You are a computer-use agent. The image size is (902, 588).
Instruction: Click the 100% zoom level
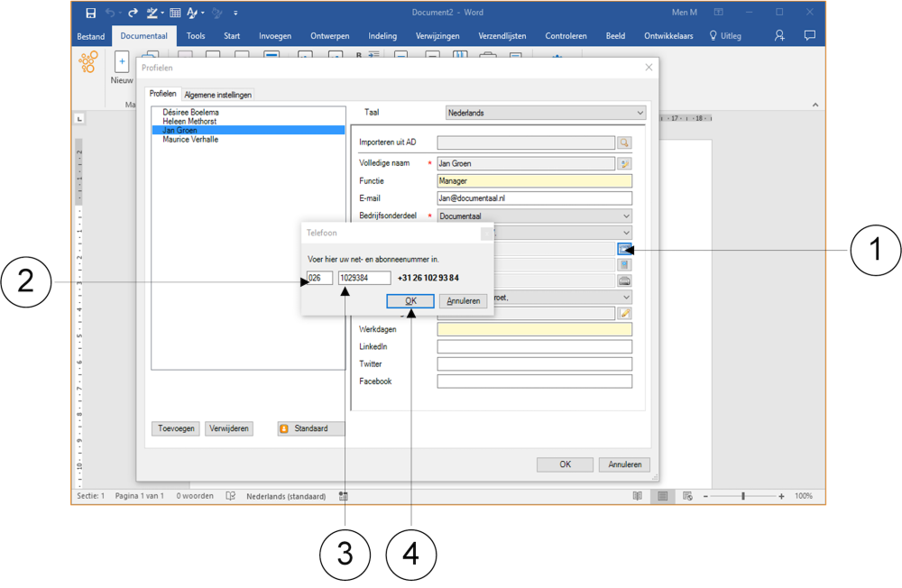[803, 496]
